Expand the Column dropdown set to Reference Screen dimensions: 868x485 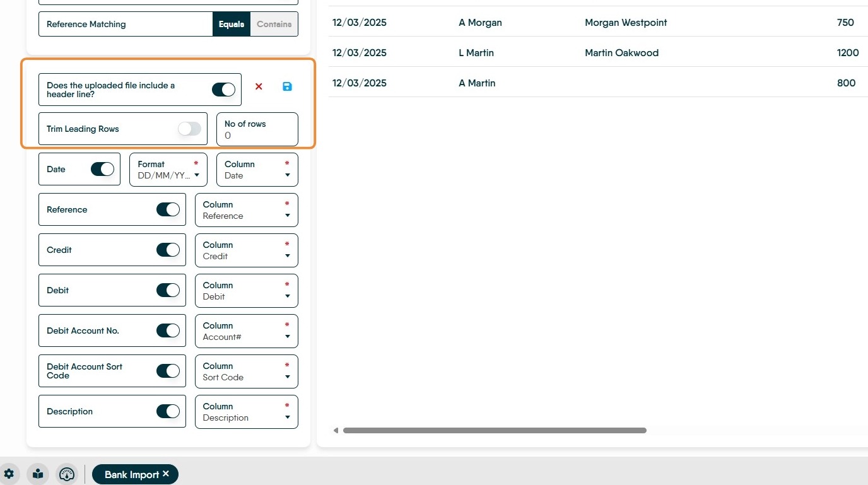tap(247, 210)
